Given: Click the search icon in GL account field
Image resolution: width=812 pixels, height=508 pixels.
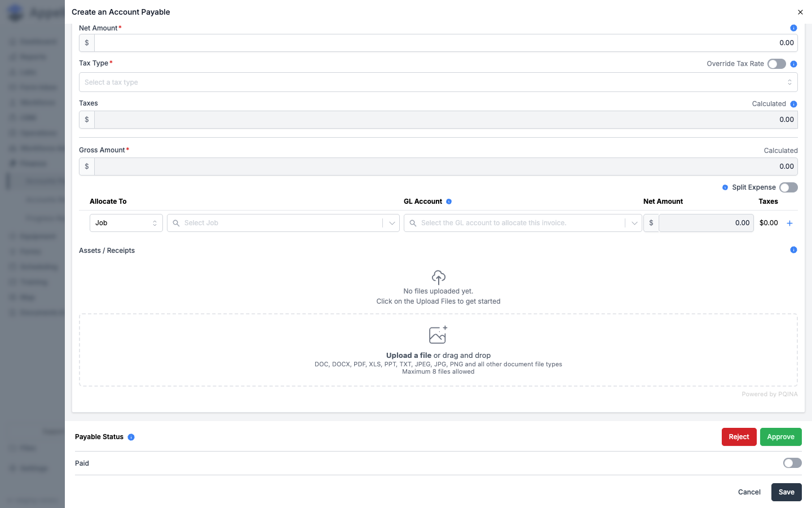Looking at the screenshot, I should click(413, 223).
